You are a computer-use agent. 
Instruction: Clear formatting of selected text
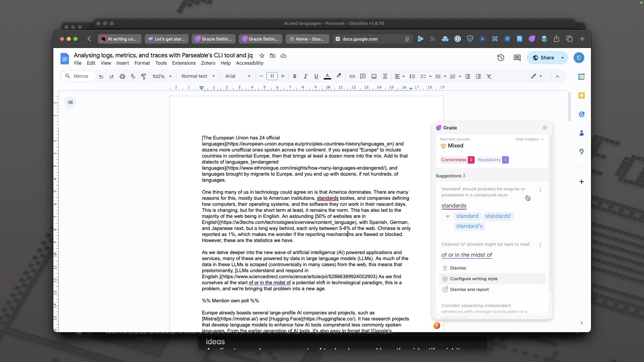(489, 76)
